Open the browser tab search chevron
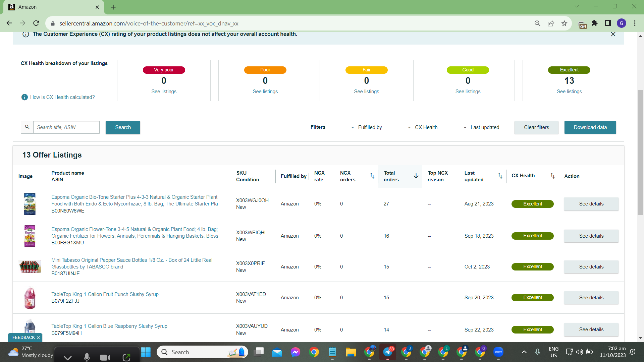644x362 pixels. point(577,6)
